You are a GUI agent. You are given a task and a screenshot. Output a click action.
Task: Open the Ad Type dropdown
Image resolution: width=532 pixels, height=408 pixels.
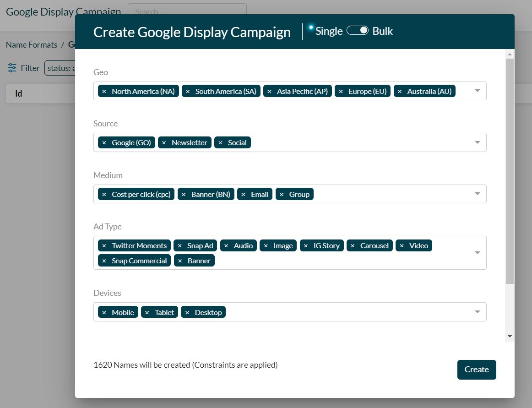point(478,252)
